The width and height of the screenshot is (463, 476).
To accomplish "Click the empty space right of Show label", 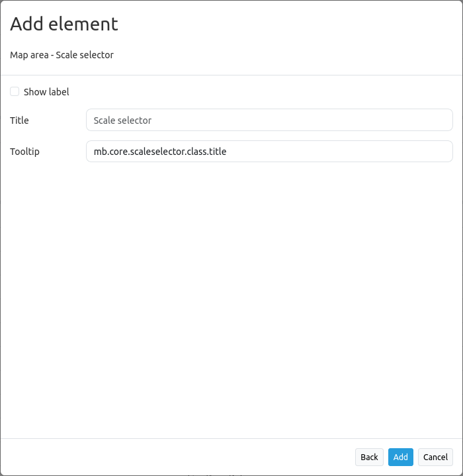I will point(265,92).
